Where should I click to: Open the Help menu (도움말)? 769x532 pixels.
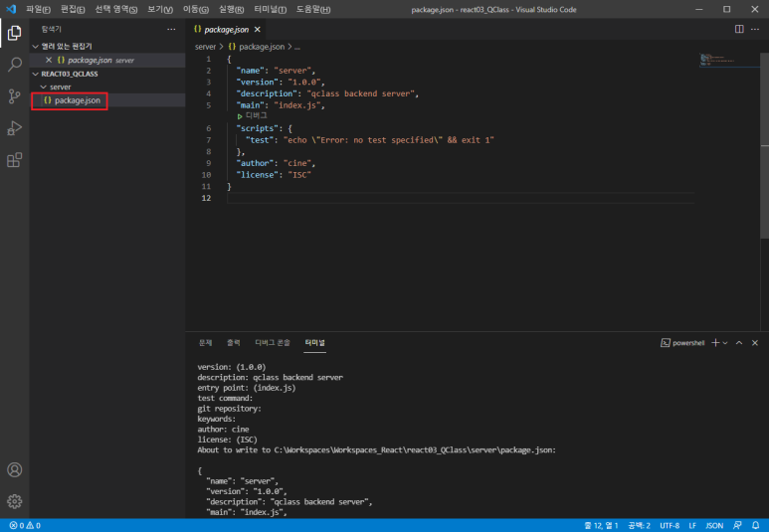pyautogui.click(x=313, y=9)
